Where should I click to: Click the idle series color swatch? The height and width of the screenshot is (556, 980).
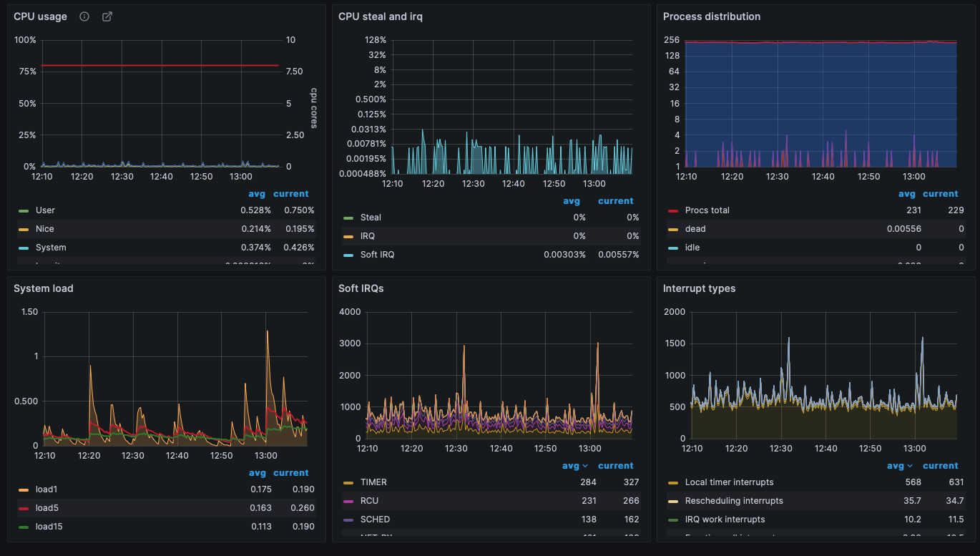coord(673,248)
